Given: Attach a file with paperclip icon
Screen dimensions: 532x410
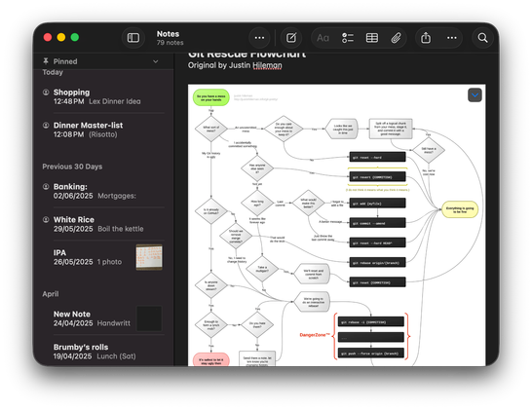Looking at the screenshot, I should pos(396,38).
